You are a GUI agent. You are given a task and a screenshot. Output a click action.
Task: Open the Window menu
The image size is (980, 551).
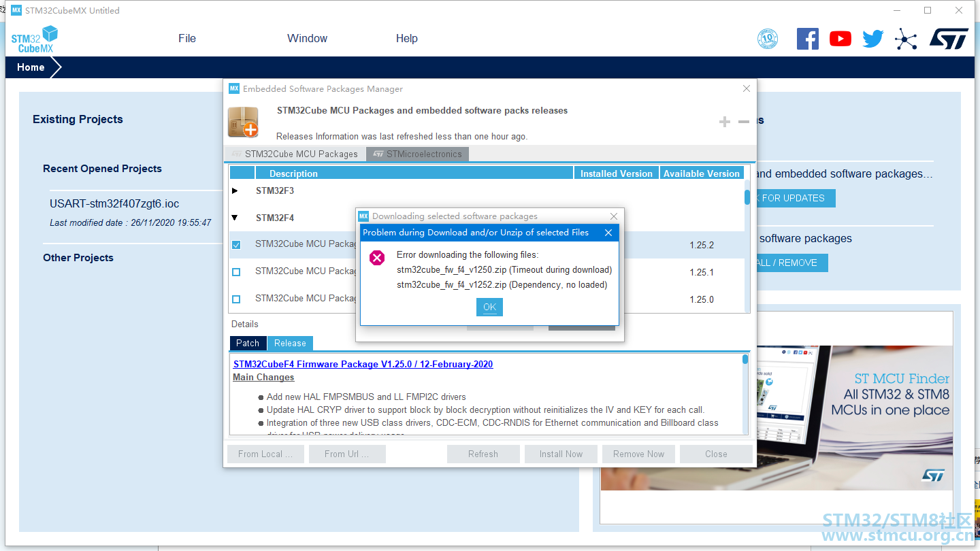(x=307, y=38)
